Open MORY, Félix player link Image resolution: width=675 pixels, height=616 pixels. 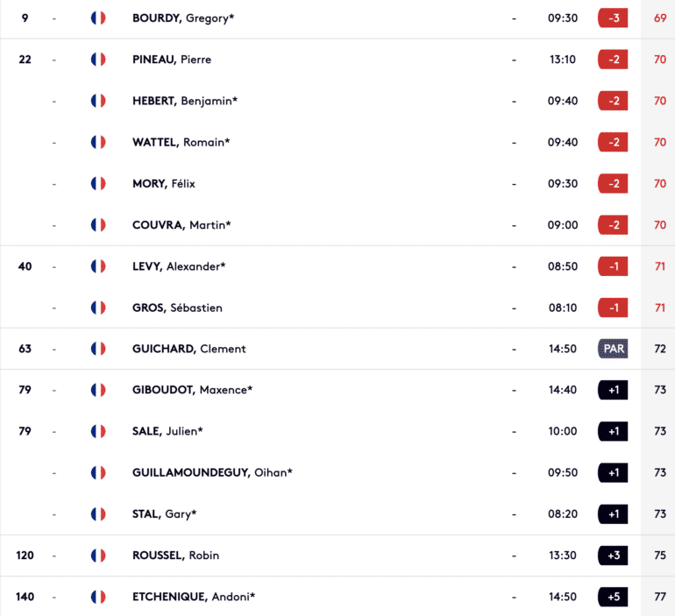click(x=164, y=184)
